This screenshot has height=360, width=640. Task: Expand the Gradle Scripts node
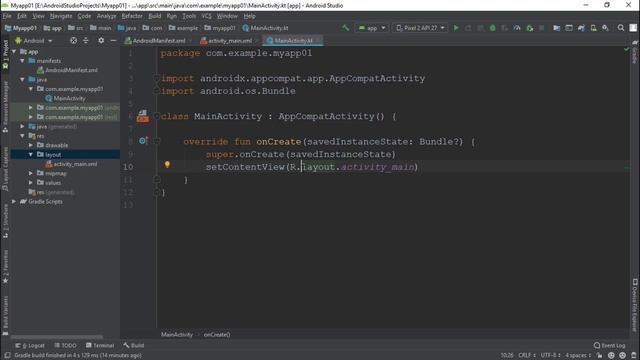coord(14,202)
